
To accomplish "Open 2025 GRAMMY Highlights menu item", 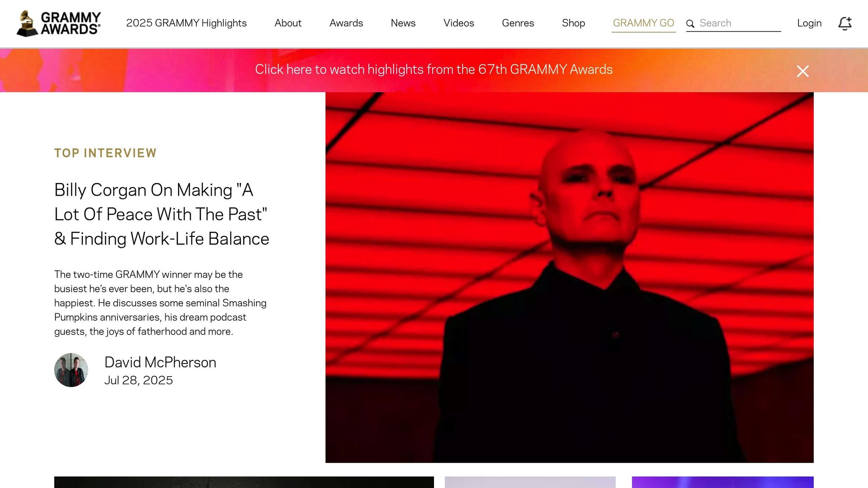I will 186,23.
